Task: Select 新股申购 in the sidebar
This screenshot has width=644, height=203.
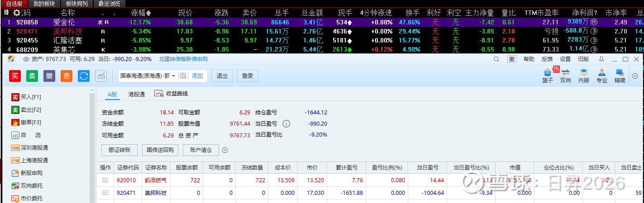Action: click(27, 173)
